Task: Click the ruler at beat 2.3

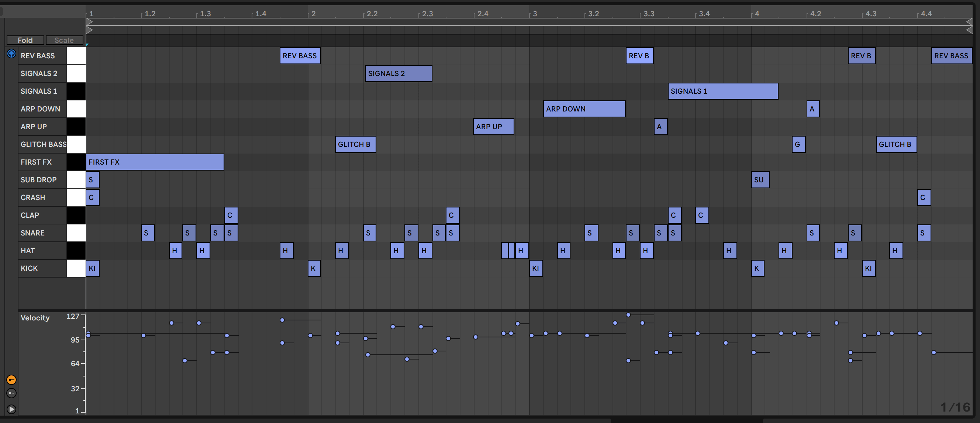Action: [x=427, y=14]
